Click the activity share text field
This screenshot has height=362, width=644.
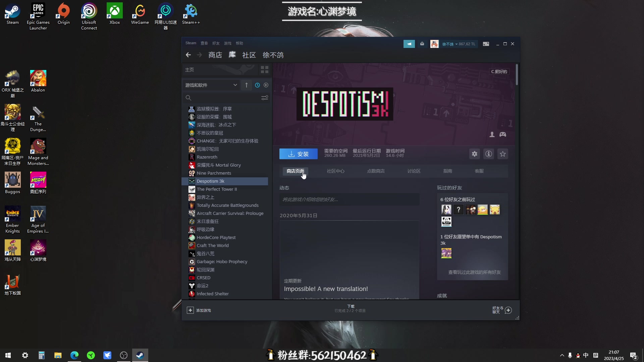point(349,199)
